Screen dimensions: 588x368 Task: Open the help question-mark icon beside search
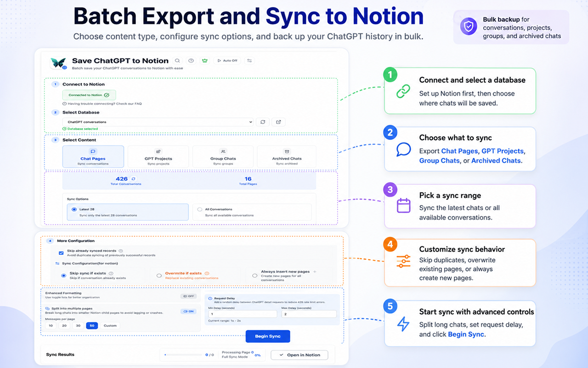191,61
